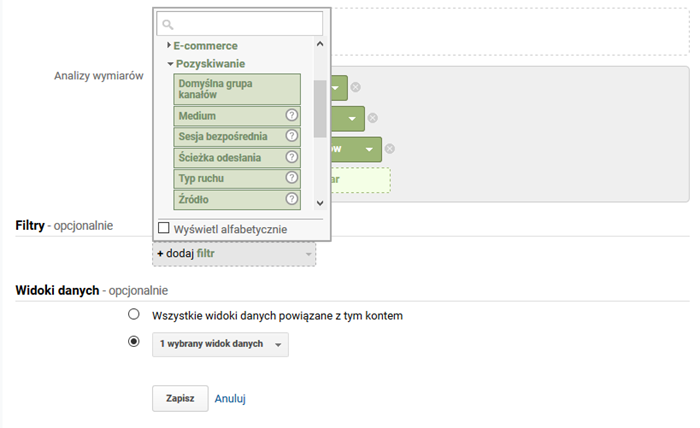Screen dimensions: 700x428
Task: Select the '1 wybrany widok danych' radio button
Action: click(134, 342)
